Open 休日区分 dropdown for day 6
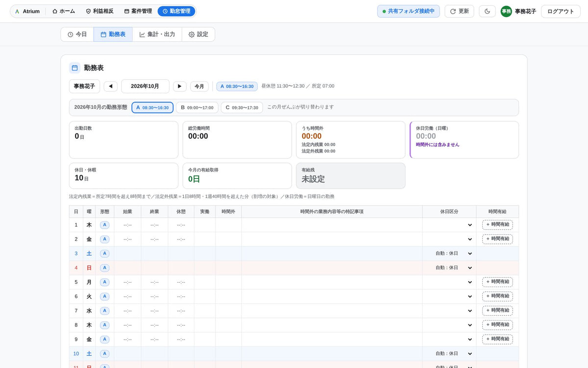Image resolution: width=588 pixels, height=368 pixels. [449, 296]
